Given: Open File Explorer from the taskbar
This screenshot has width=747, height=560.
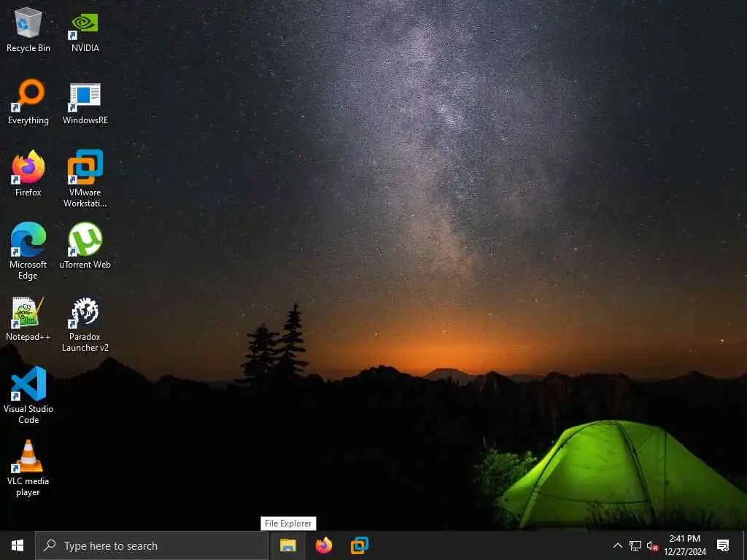Looking at the screenshot, I should tap(287, 545).
